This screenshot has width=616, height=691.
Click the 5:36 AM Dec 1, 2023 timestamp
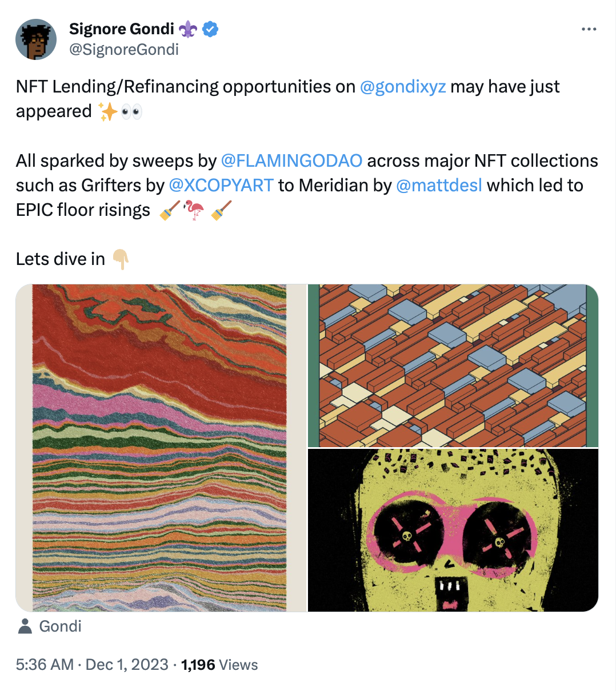(x=92, y=665)
